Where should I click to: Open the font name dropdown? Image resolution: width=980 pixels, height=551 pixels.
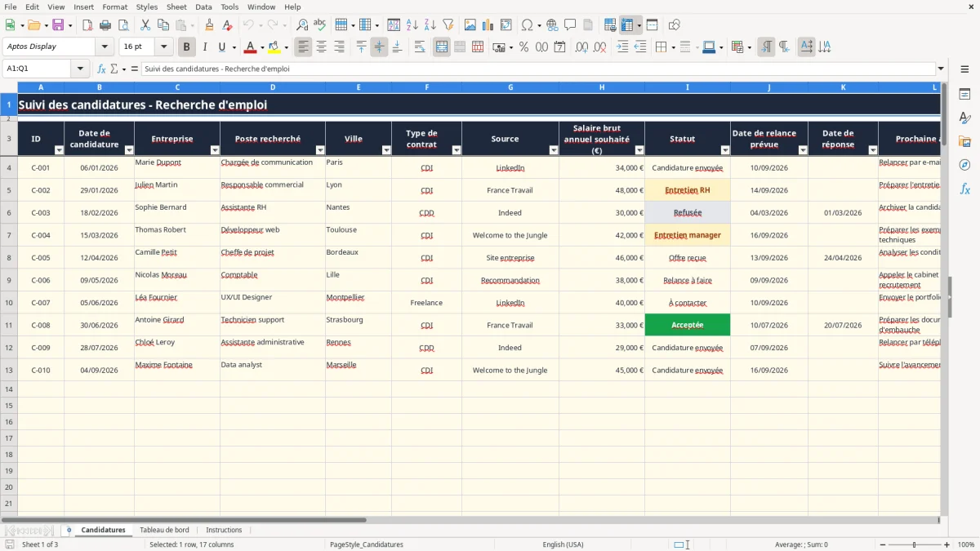coord(105,47)
